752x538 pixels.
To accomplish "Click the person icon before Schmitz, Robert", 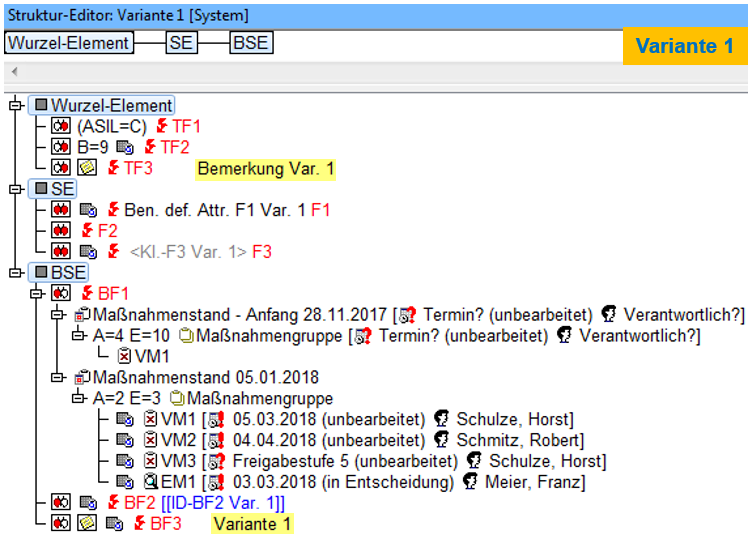I will 442,440.
